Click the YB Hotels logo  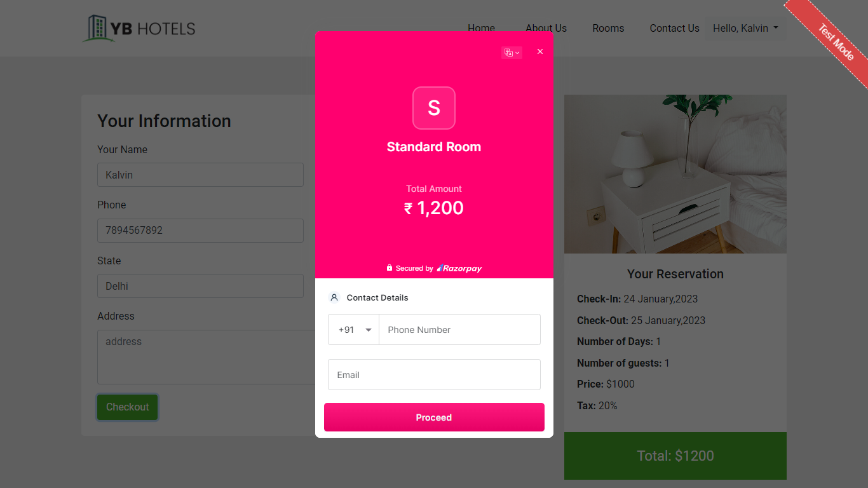pos(139,28)
